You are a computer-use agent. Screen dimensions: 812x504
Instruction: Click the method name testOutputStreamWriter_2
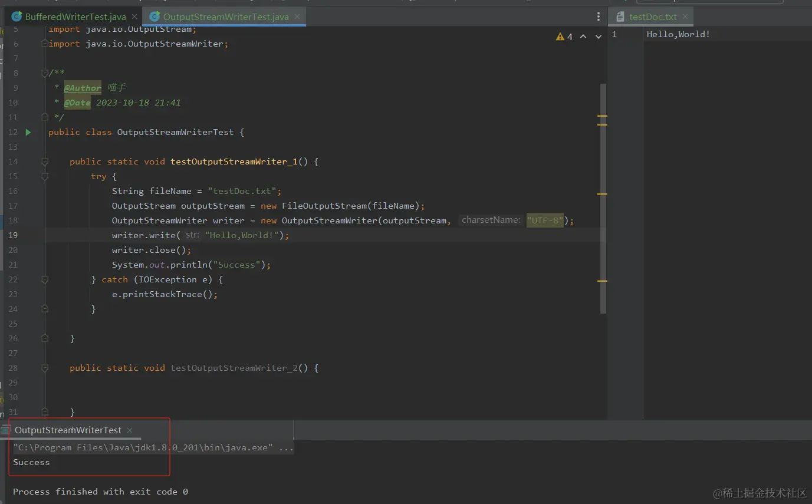click(234, 368)
